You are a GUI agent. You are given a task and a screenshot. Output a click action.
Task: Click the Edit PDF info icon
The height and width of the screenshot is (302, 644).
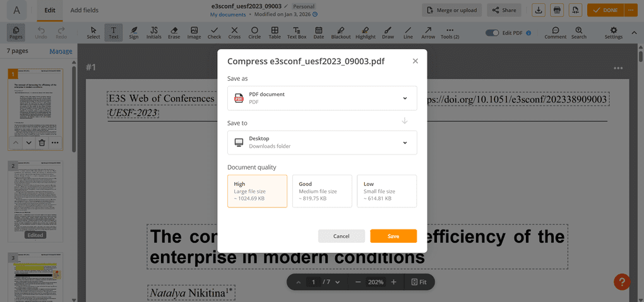pos(528,33)
